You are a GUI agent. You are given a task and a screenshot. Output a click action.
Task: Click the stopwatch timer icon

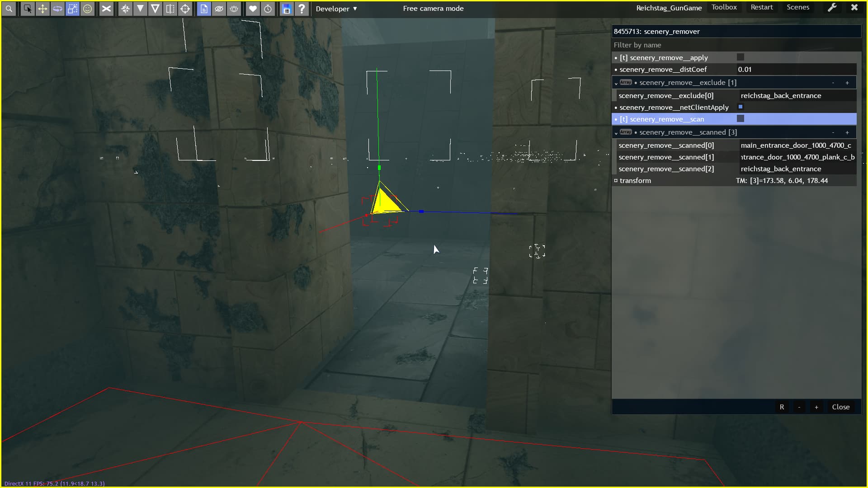pos(268,9)
